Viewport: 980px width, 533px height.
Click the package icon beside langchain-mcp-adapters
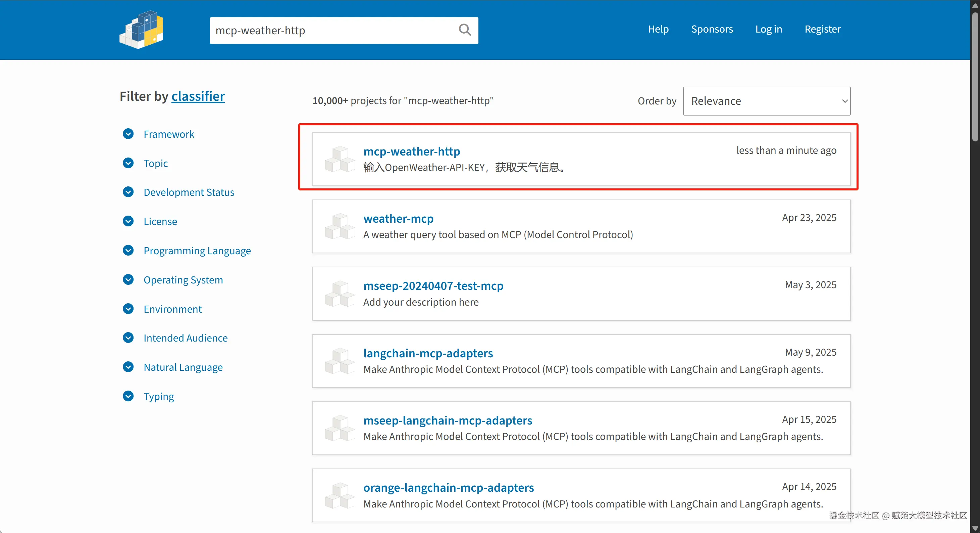click(340, 361)
